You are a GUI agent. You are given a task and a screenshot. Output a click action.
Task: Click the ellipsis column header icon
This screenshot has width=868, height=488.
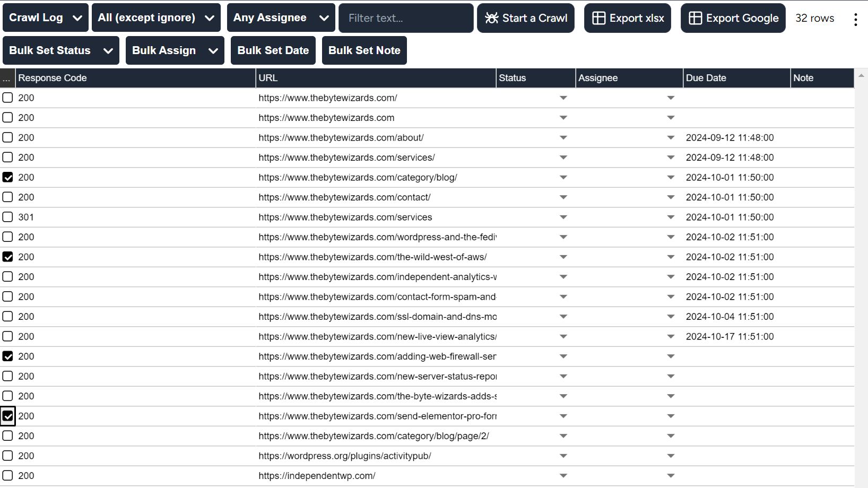pos(7,78)
